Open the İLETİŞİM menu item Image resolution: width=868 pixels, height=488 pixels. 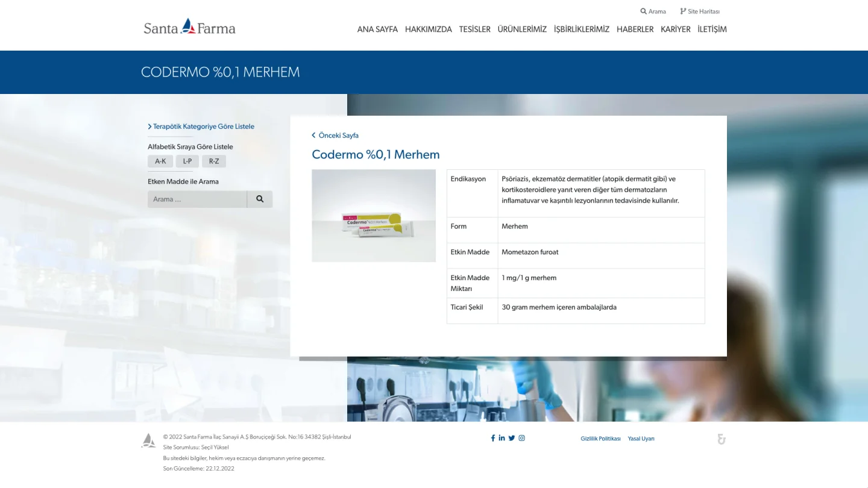(x=712, y=30)
